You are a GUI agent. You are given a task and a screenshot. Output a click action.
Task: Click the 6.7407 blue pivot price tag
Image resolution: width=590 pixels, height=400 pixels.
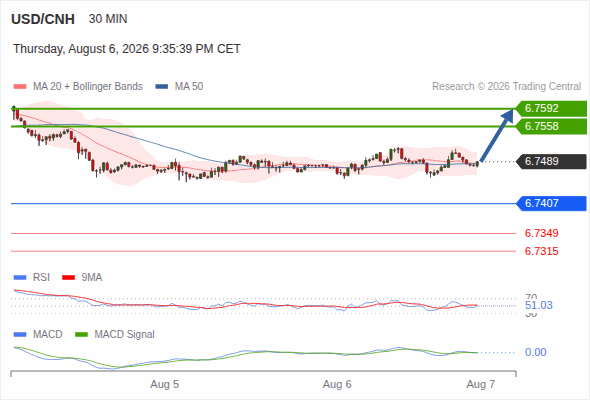click(x=551, y=204)
